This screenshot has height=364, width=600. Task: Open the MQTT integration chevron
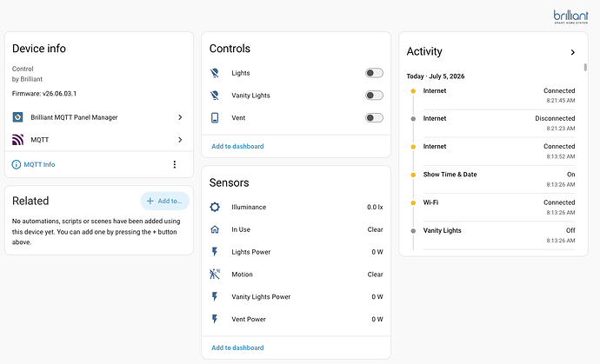(x=180, y=140)
